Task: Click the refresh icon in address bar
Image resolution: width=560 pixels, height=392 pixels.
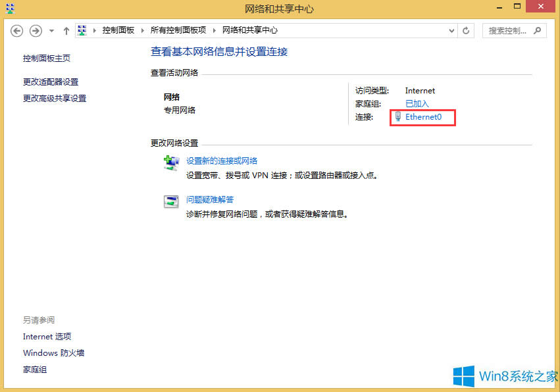Action: tap(466, 30)
